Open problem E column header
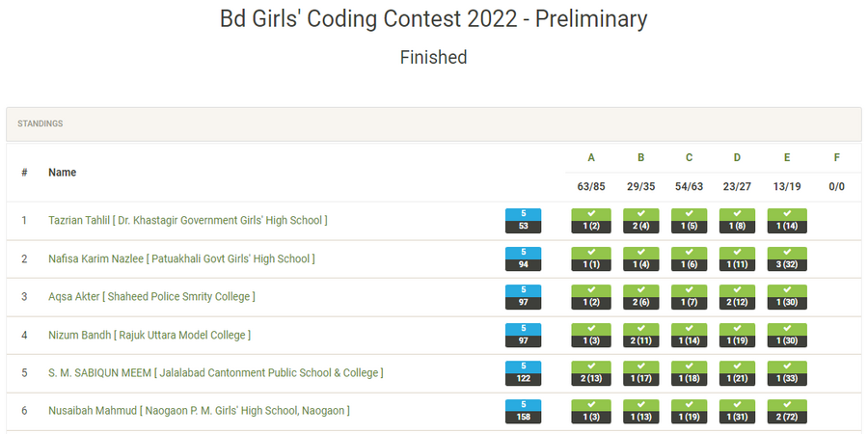The width and height of the screenshot is (868, 434). 787,157
